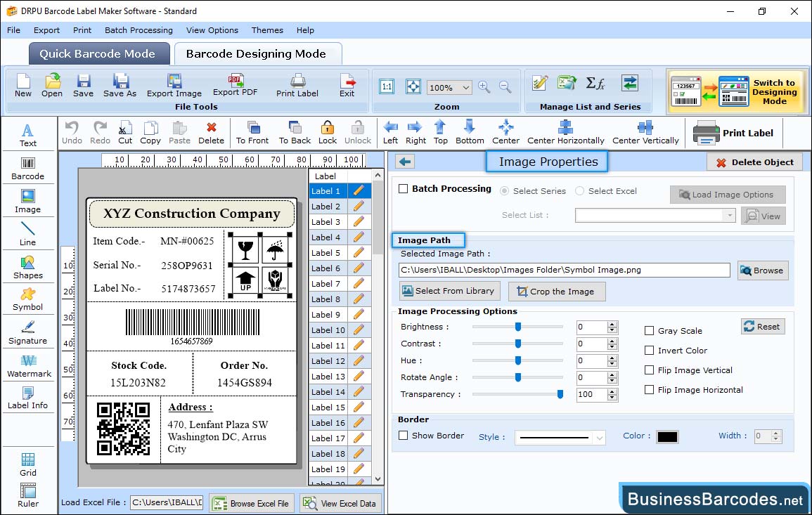Viewport: 812px width, 515px height.
Task: Choose the Image tool in sidebar
Action: click(28, 202)
